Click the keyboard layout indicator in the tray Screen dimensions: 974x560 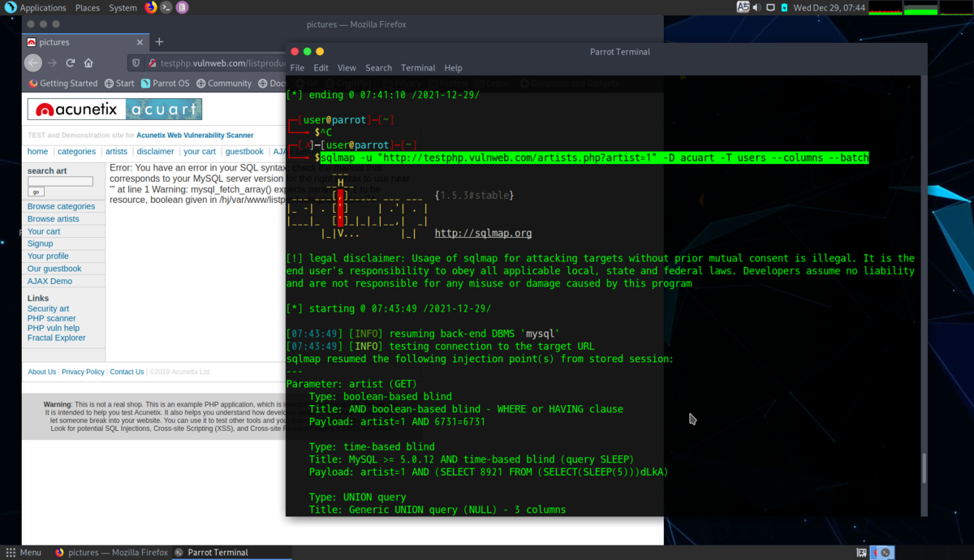click(743, 7)
